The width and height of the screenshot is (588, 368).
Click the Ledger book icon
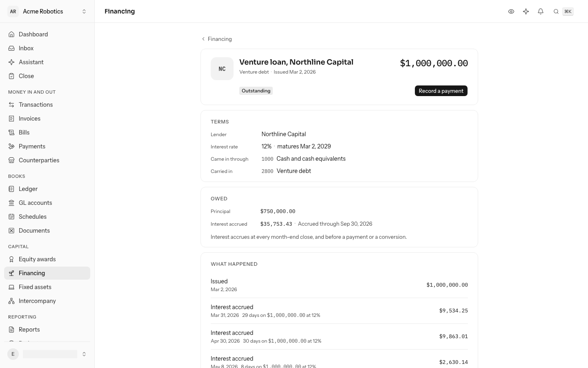(11, 189)
